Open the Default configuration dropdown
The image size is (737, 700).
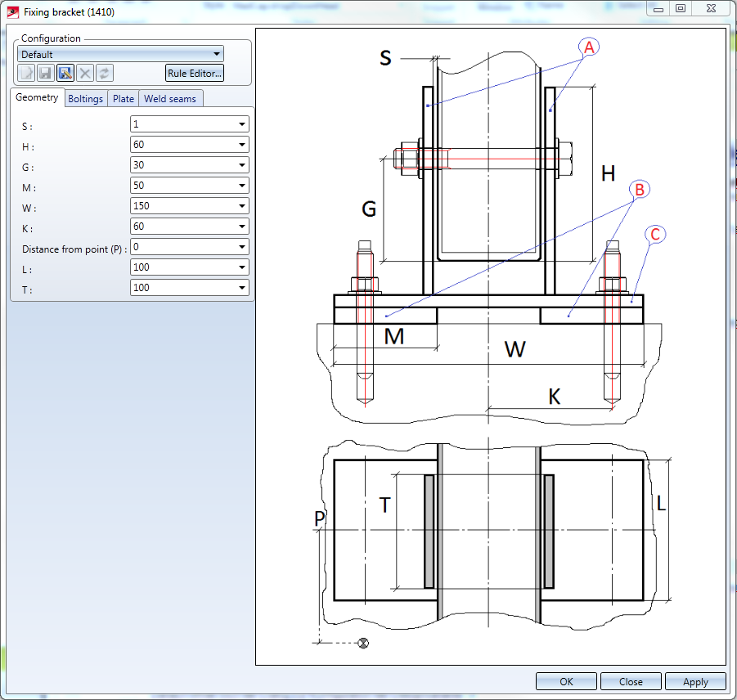click(120, 54)
